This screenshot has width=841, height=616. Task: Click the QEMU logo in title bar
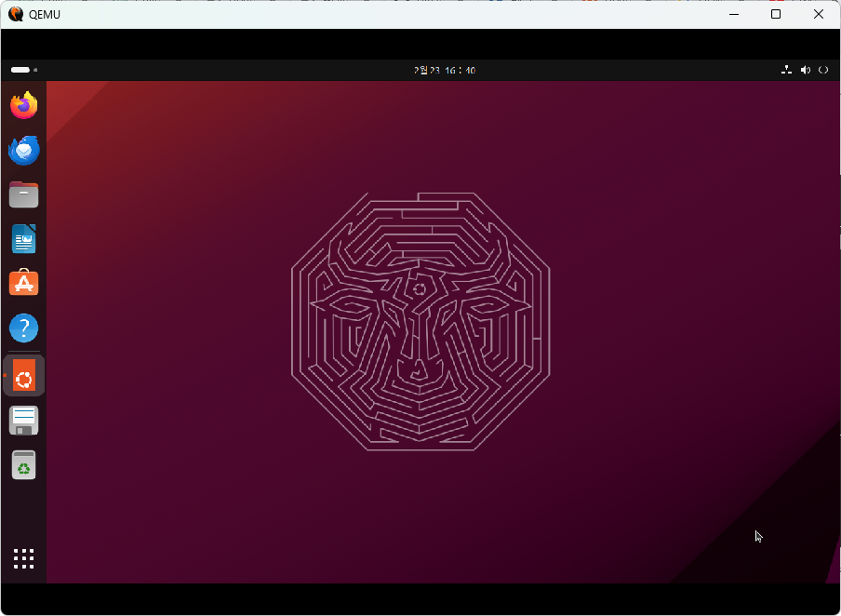click(x=16, y=14)
